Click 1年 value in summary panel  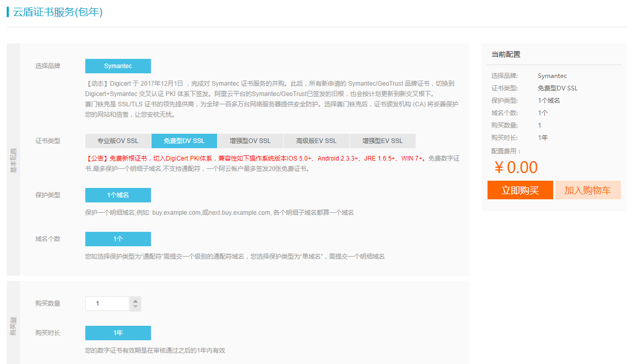coord(543,138)
